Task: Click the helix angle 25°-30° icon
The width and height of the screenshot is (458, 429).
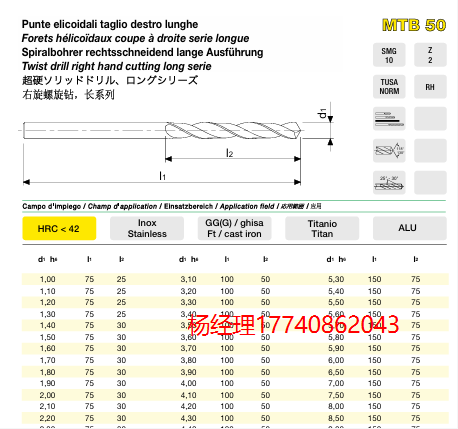Action: 389,183
